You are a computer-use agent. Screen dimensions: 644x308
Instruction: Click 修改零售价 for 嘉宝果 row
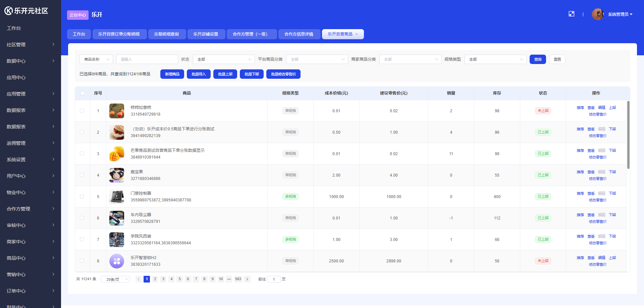(598, 179)
